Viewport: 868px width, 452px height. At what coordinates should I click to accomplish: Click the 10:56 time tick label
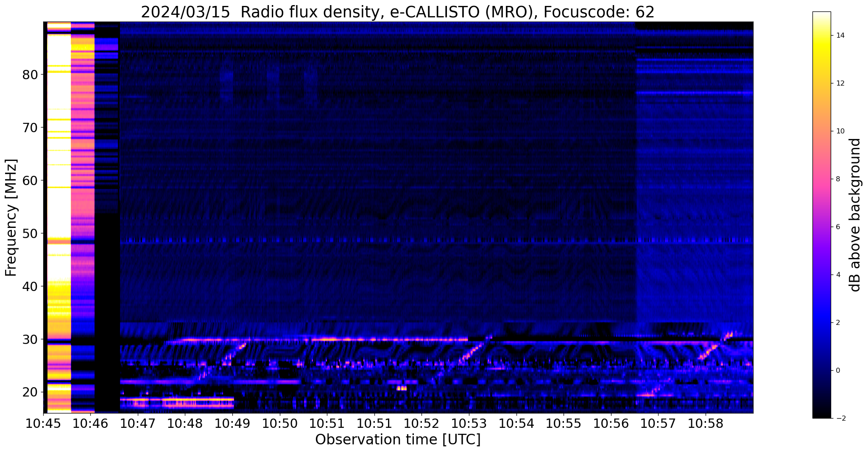(611, 423)
